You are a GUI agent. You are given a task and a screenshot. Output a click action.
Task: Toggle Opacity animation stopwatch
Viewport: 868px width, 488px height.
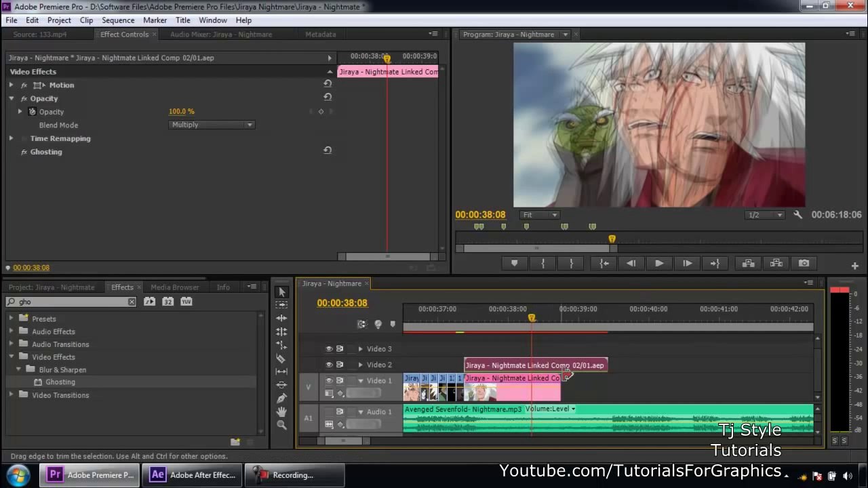(x=32, y=111)
